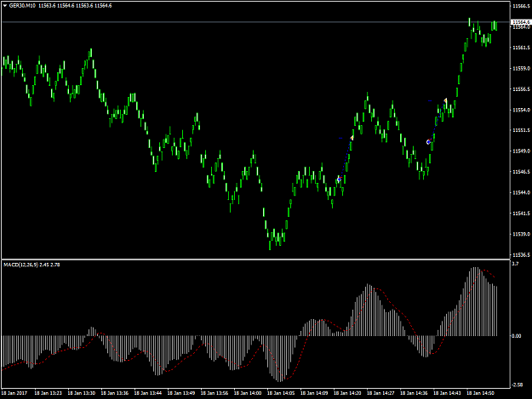Select the circled buy entry arrow near 14:43
The height and width of the screenshot is (399, 532).
pos(428,142)
